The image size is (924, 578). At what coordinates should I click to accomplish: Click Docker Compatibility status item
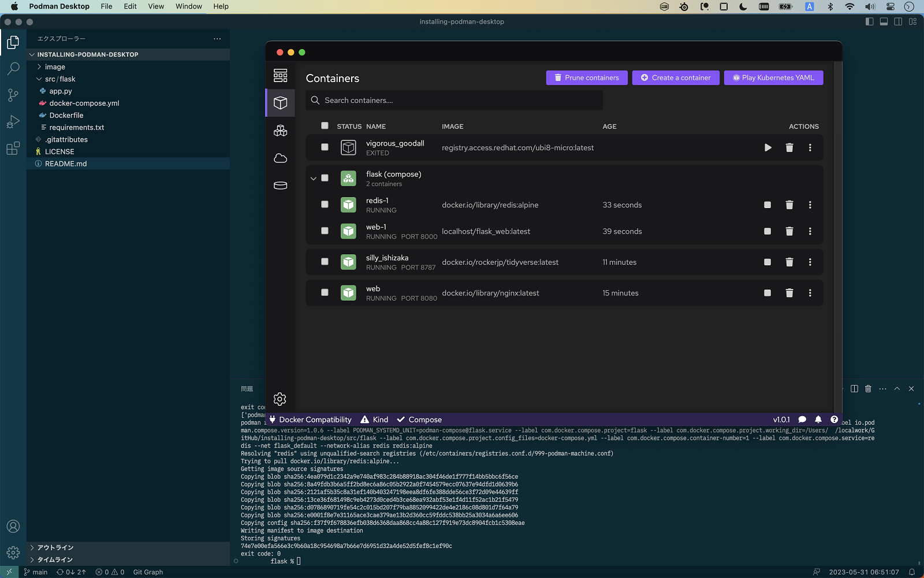point(310,420)
